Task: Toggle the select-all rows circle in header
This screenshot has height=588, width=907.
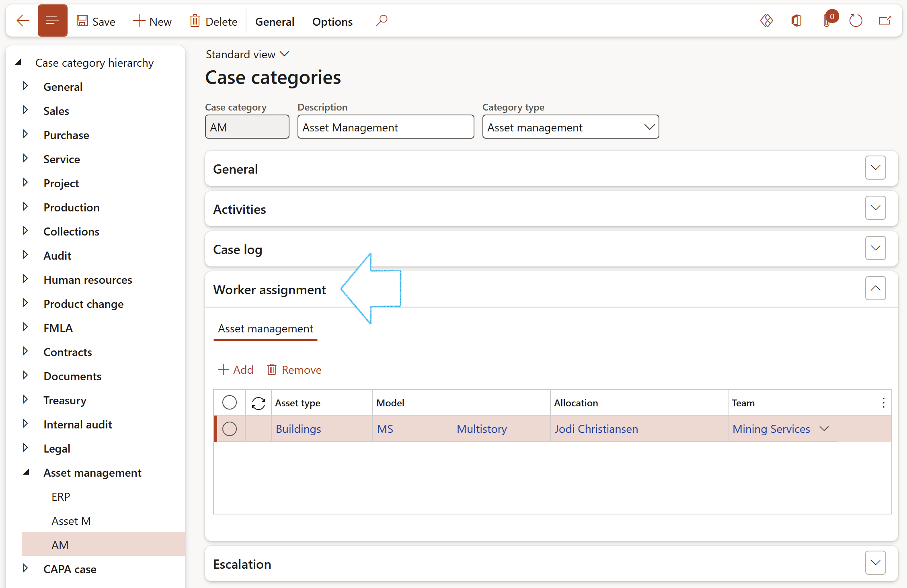Action: pyautogui.click(x=230, y=402)
